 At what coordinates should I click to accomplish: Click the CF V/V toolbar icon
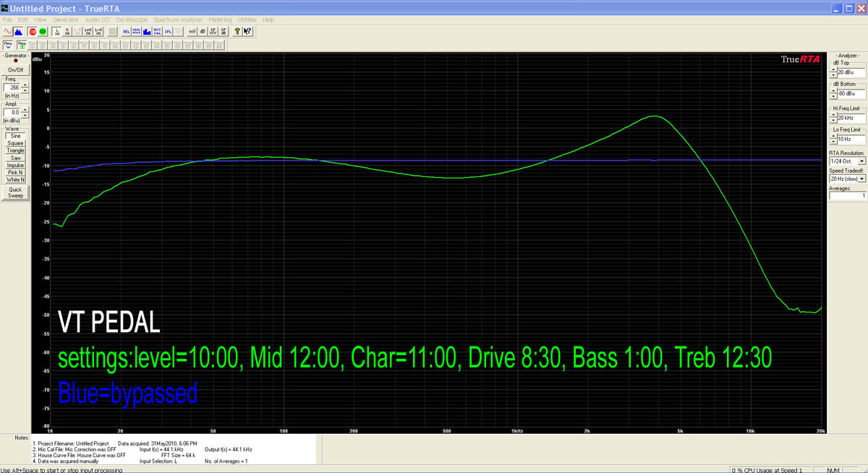[213, 31]
